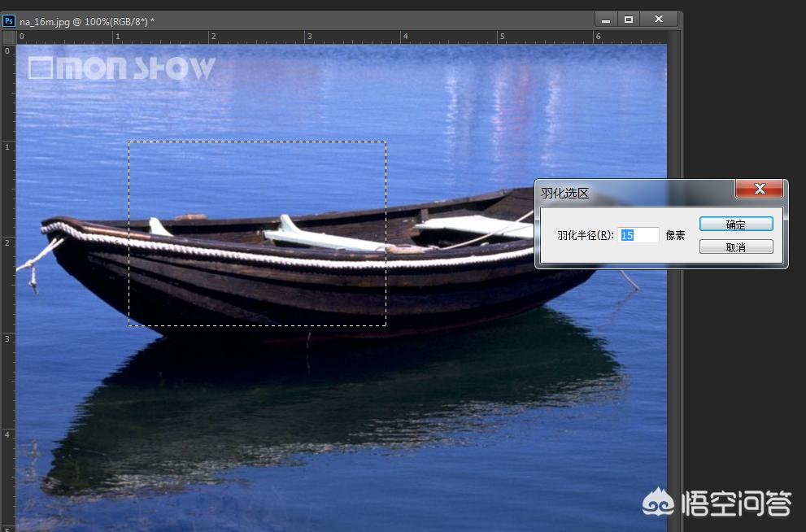Click the 像素 unit label in dialog

point(675,235)
